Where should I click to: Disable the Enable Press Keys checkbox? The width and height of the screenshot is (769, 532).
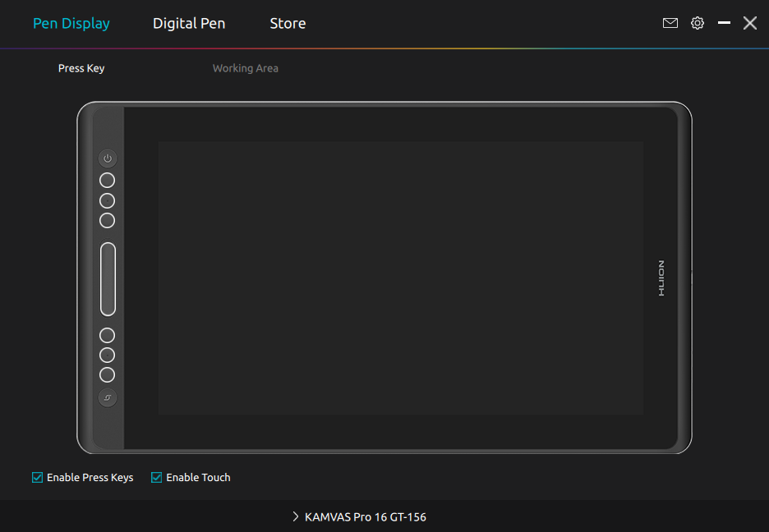pos(37,477)
